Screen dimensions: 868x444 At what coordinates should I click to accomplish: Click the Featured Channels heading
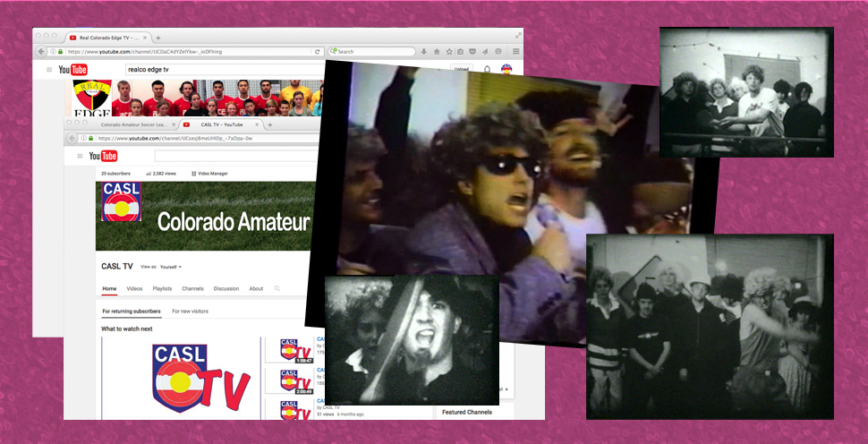(x=466, y=412)
